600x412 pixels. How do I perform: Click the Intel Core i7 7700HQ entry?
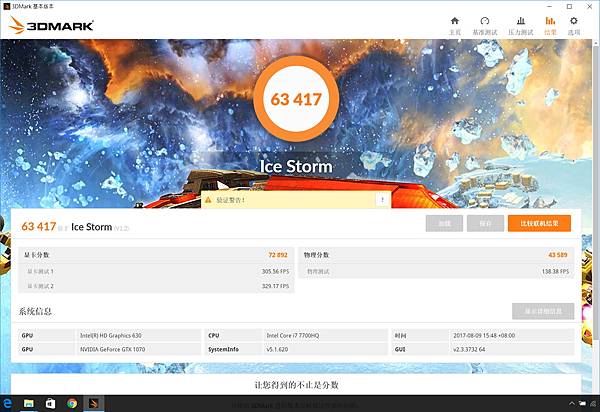(293, 335)
